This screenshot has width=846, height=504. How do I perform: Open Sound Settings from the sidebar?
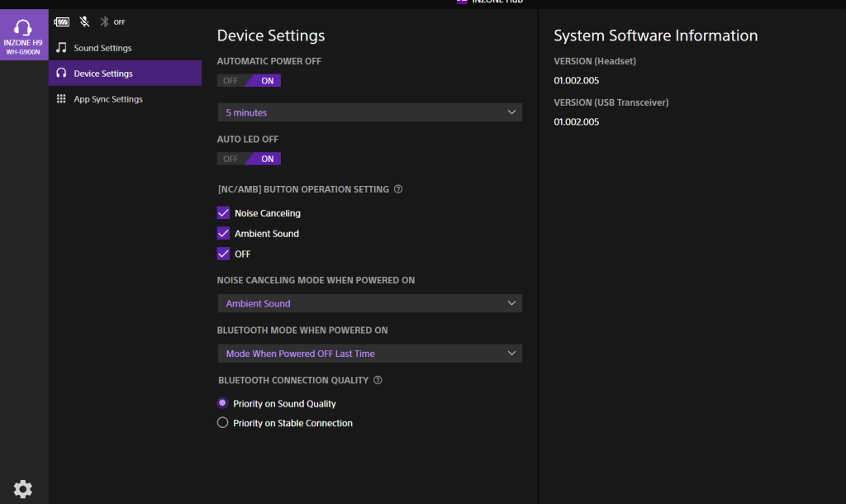[x=102, y=48]
